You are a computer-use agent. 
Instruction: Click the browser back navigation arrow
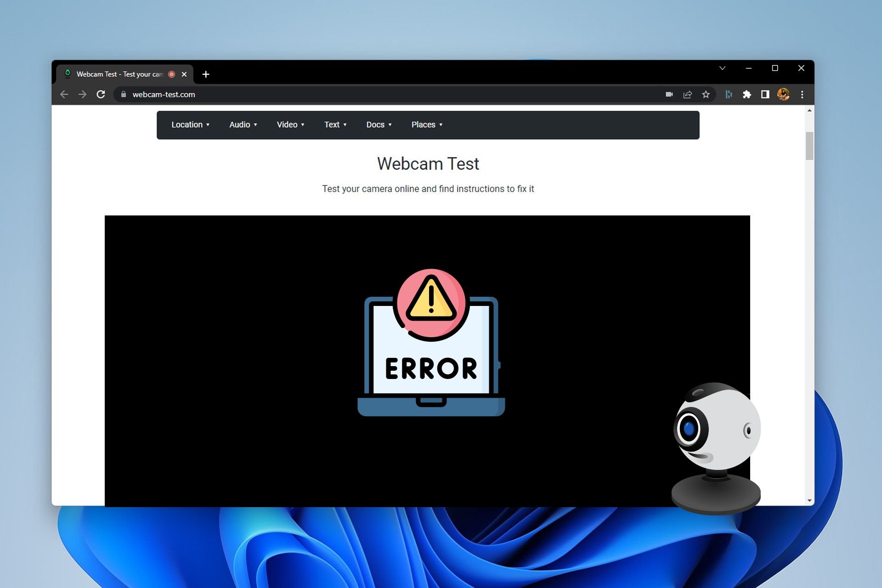(65, 95)
